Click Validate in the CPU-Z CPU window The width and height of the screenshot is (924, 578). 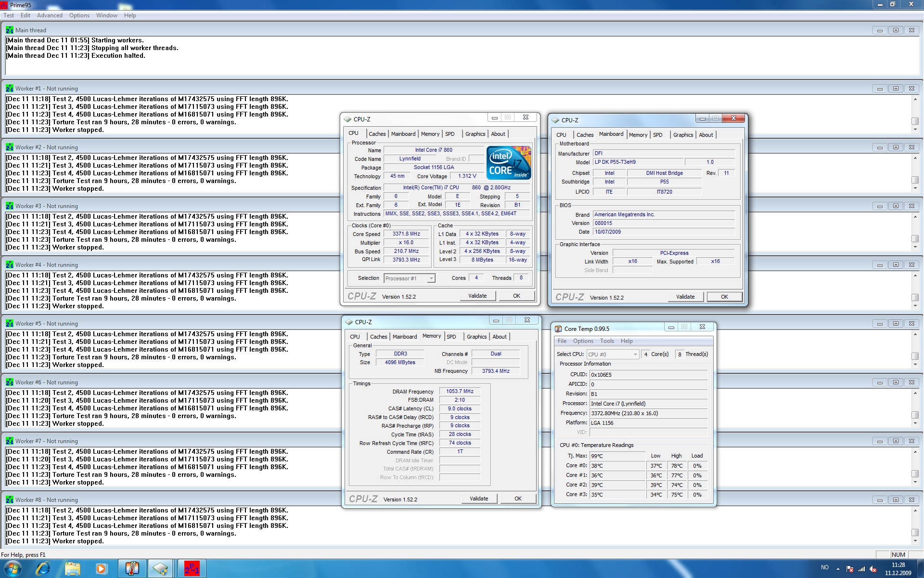(477, 296)
